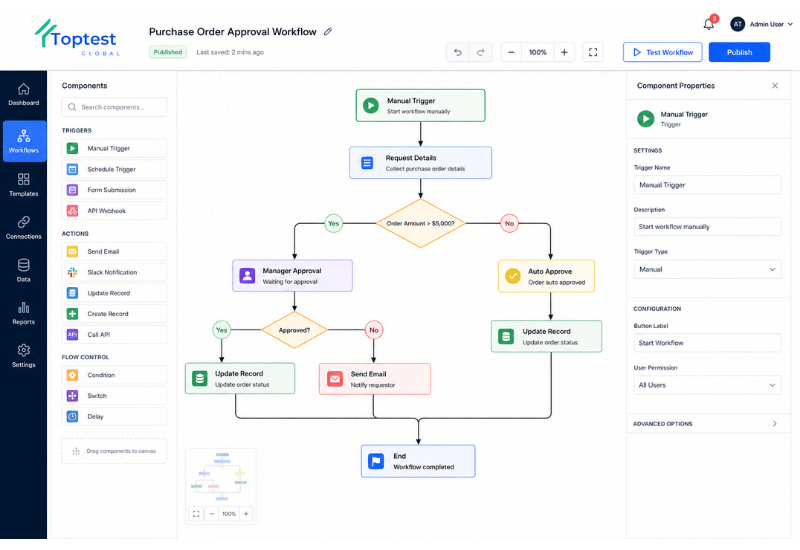Open the notifications bell
800x550 pixels.
tap(709, 23)
